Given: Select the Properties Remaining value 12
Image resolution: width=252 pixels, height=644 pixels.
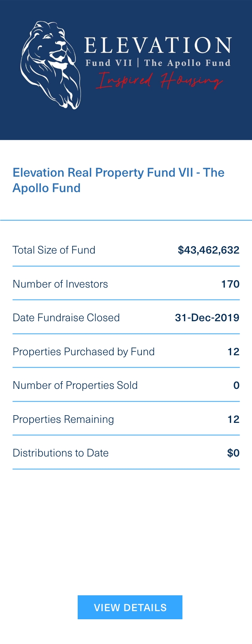Looking at the screenshot, I should click(x=233, y=419).
